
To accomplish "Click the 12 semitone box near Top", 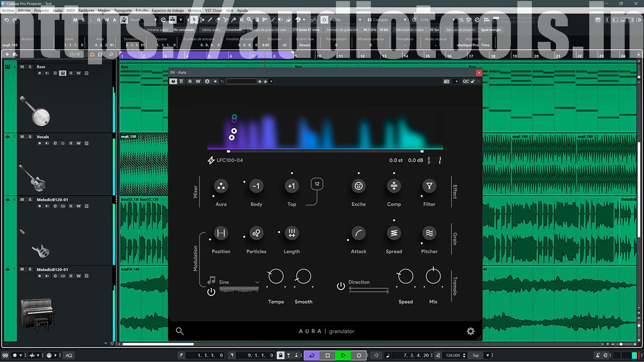I will click(317, 184).
